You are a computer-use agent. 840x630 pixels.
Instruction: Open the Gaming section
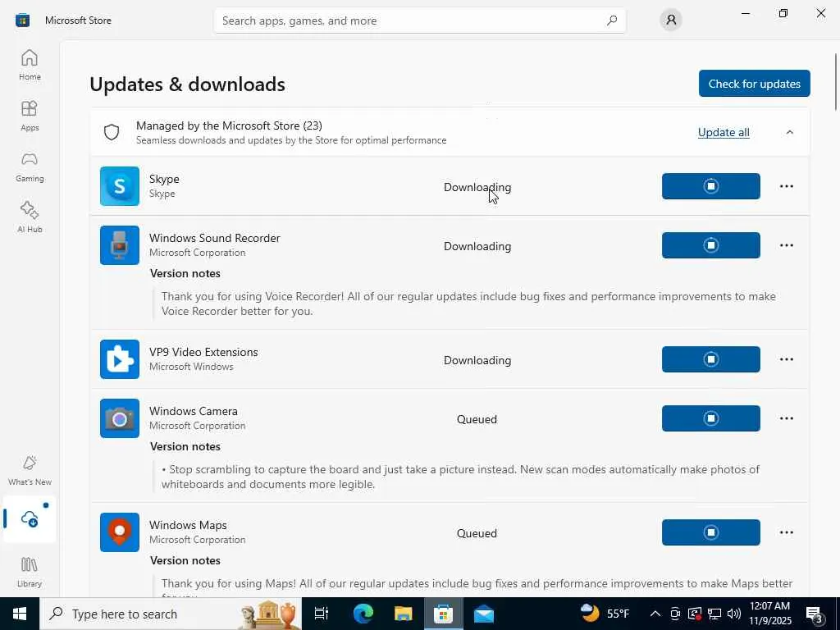(x=30, y=167)
